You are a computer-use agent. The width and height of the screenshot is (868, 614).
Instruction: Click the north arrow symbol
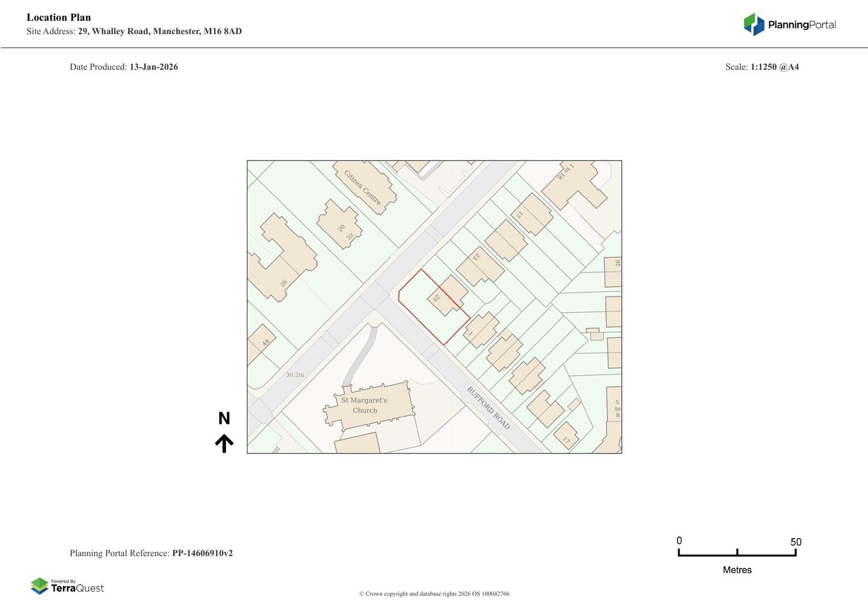(224, 443)
